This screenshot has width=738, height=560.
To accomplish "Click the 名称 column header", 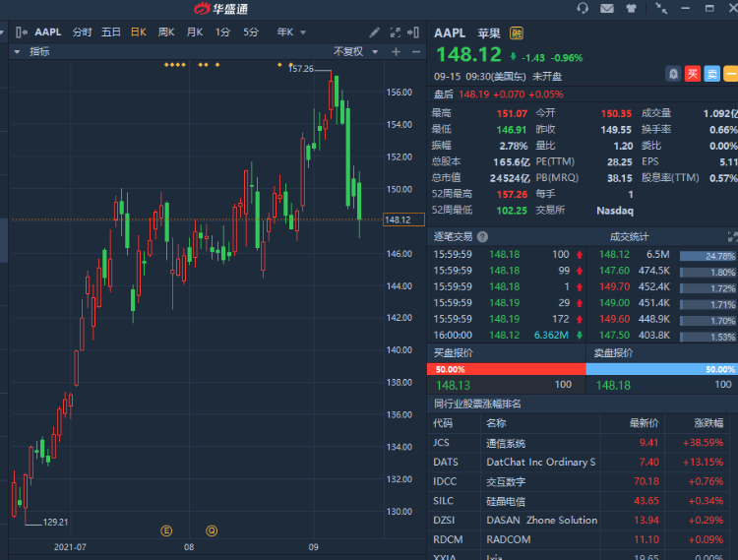I will [x=496, y=423].
